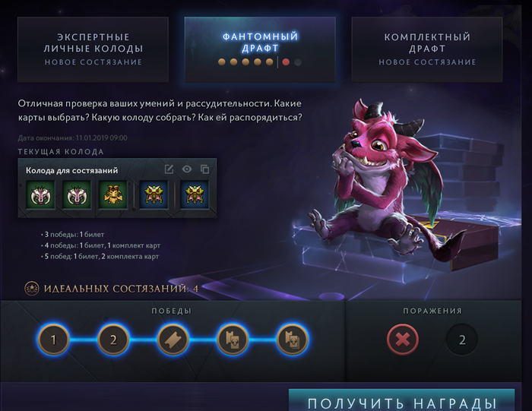Image resolution: width=532 pixels, height=411 pixels.
Task: Select the last blue hero card icon
Action: (195, 195)
